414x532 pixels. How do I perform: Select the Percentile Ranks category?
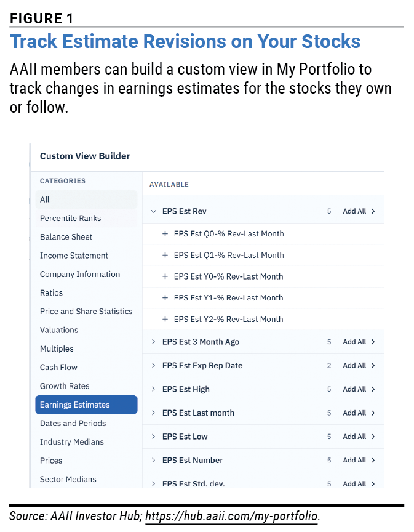(87, 218)
